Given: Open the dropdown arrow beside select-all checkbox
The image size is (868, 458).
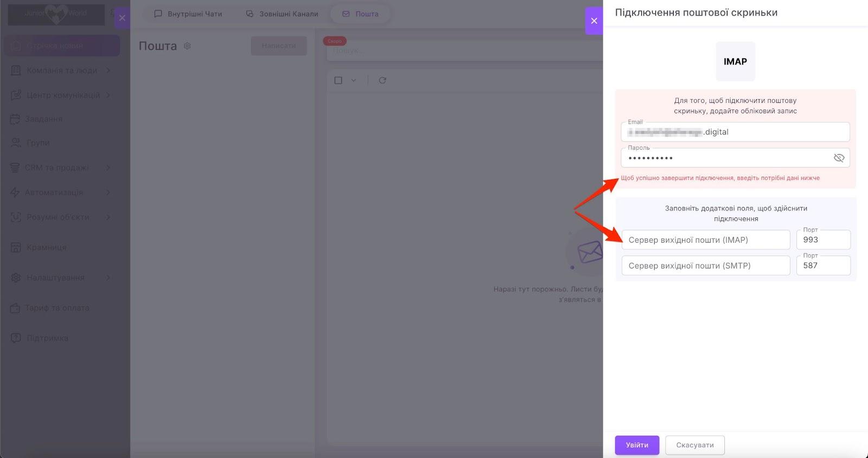Looking at the screenshot, I should (x=353, y=80).
